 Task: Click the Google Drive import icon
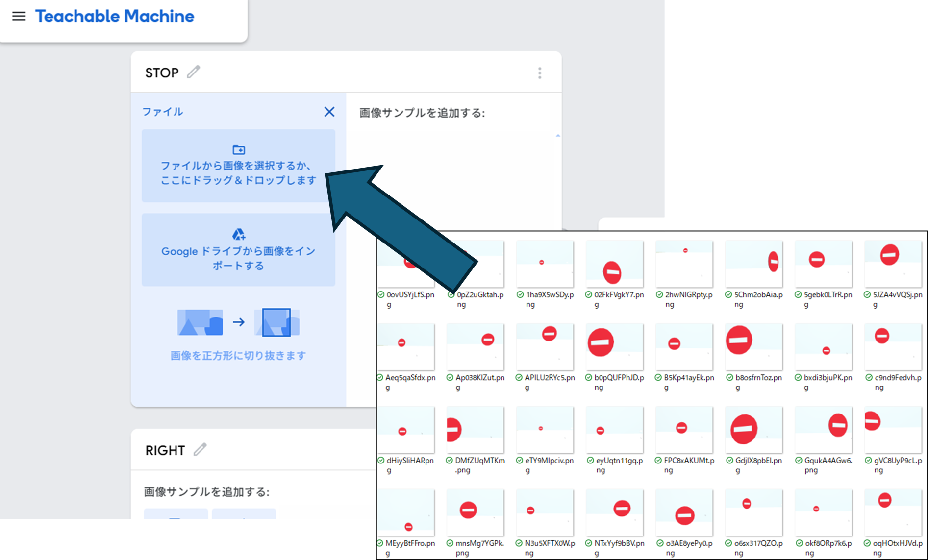[x=239, y=235]
